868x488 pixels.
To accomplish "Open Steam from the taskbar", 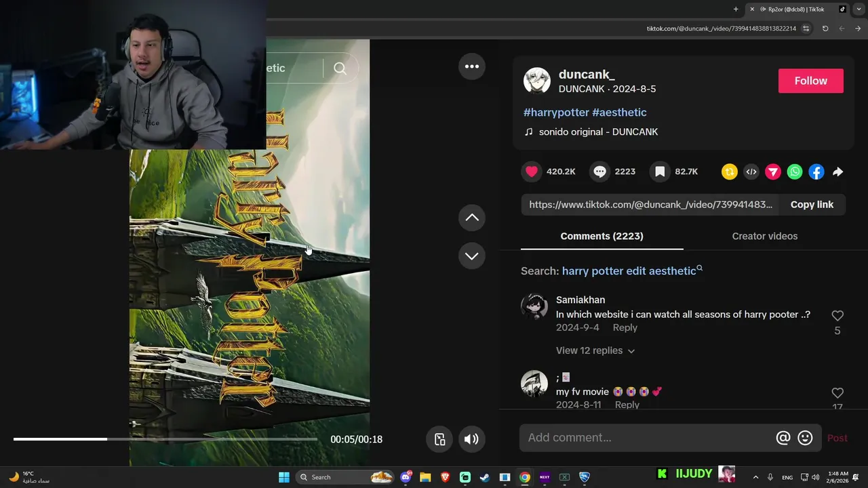I will 485,477.
